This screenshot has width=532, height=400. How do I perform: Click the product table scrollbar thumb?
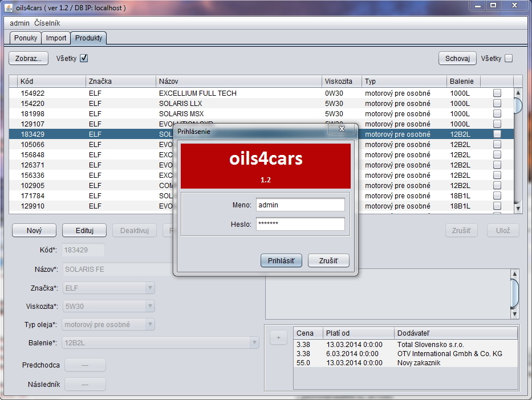coord(518,105)
